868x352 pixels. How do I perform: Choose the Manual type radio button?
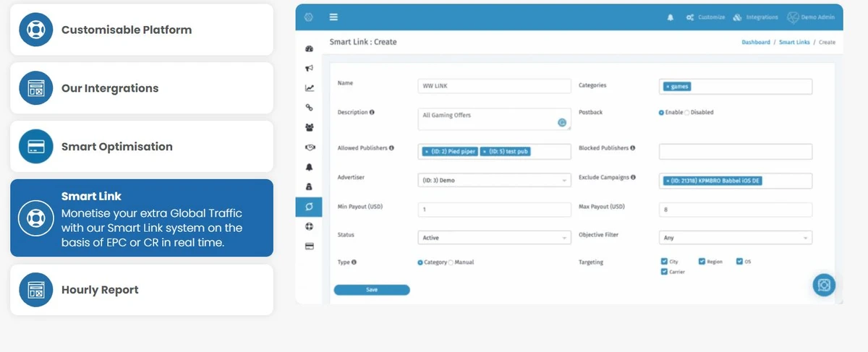pyautogui.click(x=451, y=262)
